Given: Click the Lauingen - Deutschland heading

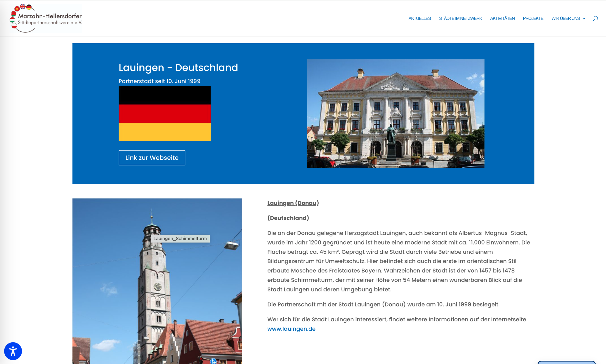Looking at the screenshot, I should tap(178, 67).
